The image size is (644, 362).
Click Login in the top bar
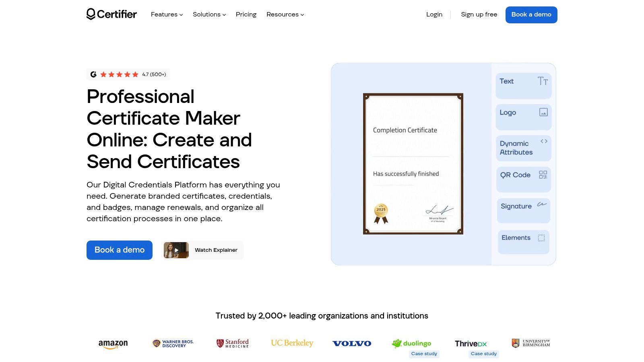(x=434, y=14)
